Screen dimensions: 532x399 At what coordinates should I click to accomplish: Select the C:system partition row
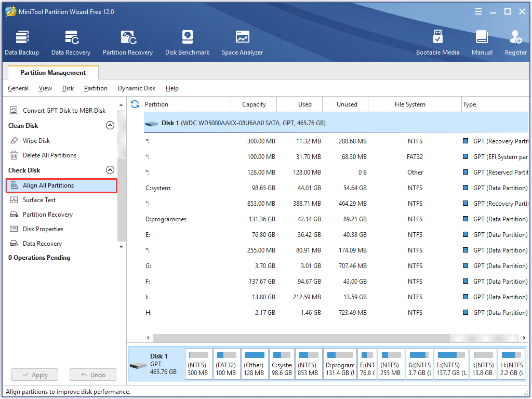click(x=336, y=188)
